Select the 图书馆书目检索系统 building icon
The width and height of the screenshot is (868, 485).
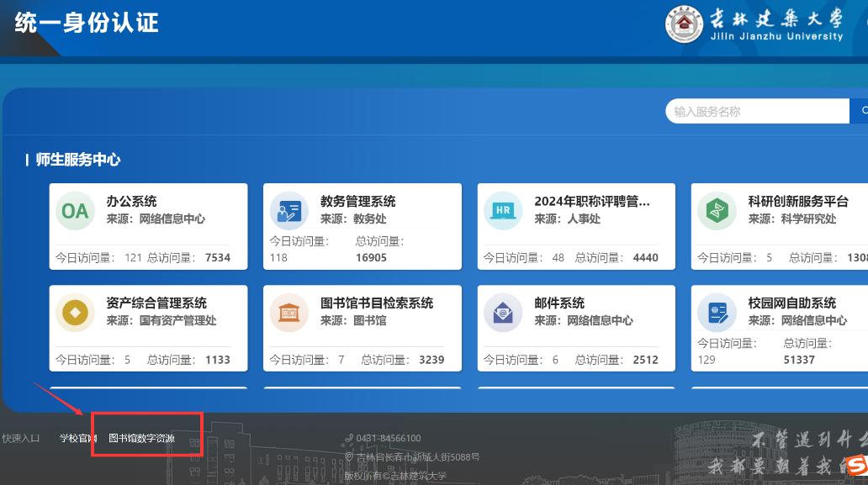coord(289,313)
